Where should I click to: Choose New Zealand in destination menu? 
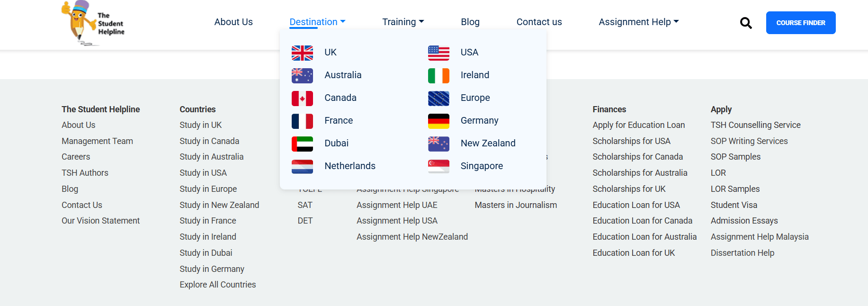pos(488,143)
